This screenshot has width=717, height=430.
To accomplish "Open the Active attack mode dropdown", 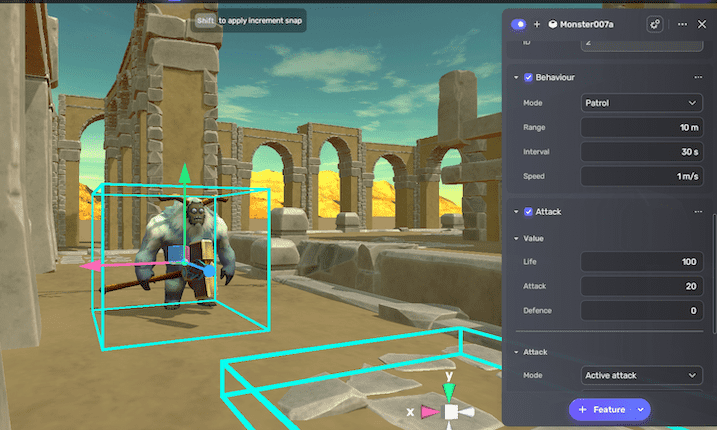I will click(x=641, y=375).
